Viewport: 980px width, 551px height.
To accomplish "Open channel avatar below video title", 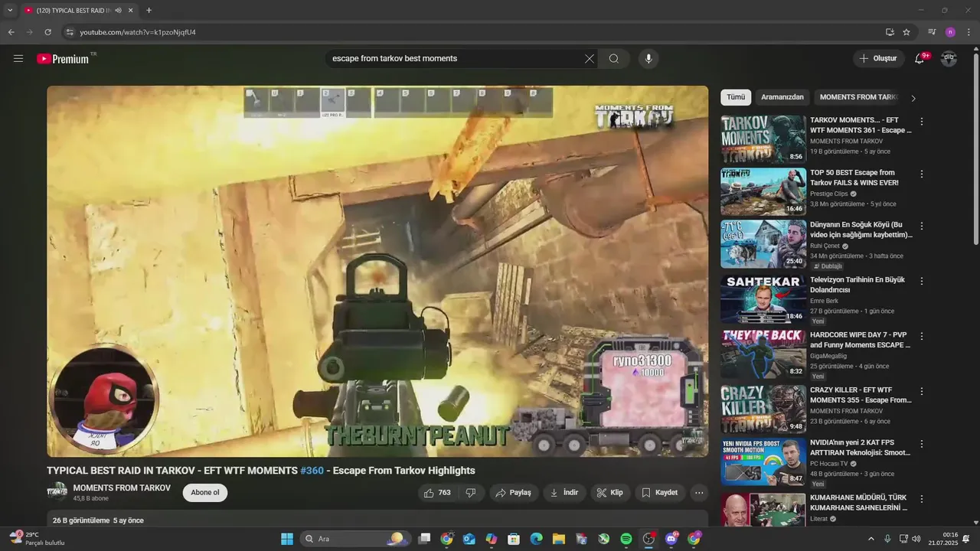I will (x=57, y=491).
